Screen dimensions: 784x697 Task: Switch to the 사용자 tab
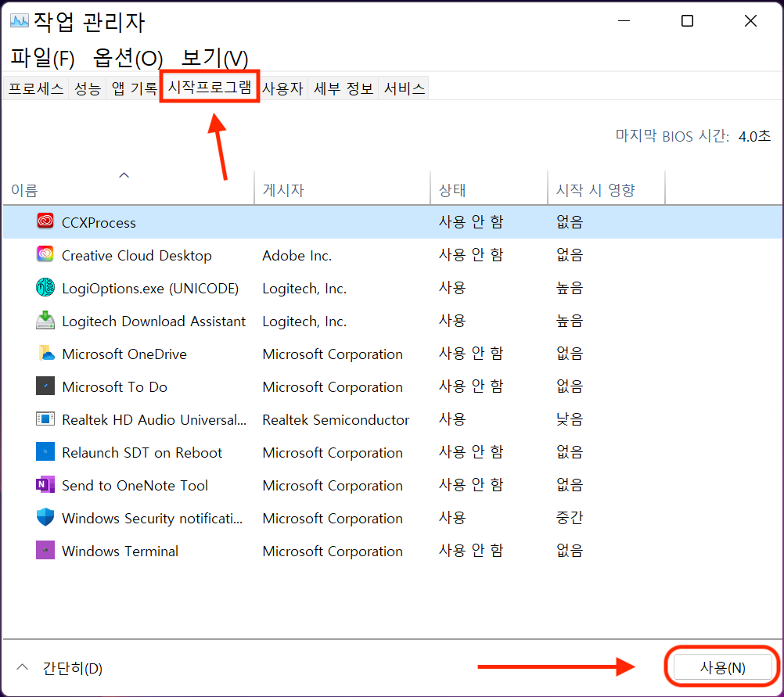click(282, 88)
